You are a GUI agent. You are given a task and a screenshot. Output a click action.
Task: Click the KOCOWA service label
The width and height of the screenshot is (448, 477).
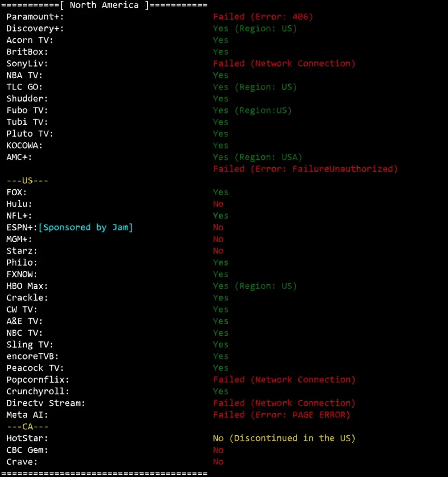point(24,146)
